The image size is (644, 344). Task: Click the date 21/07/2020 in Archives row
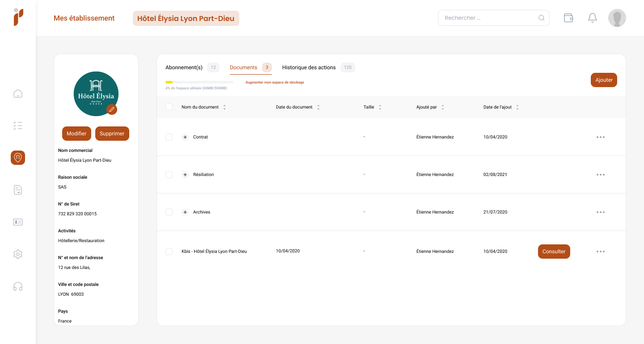tap(496, 212)
